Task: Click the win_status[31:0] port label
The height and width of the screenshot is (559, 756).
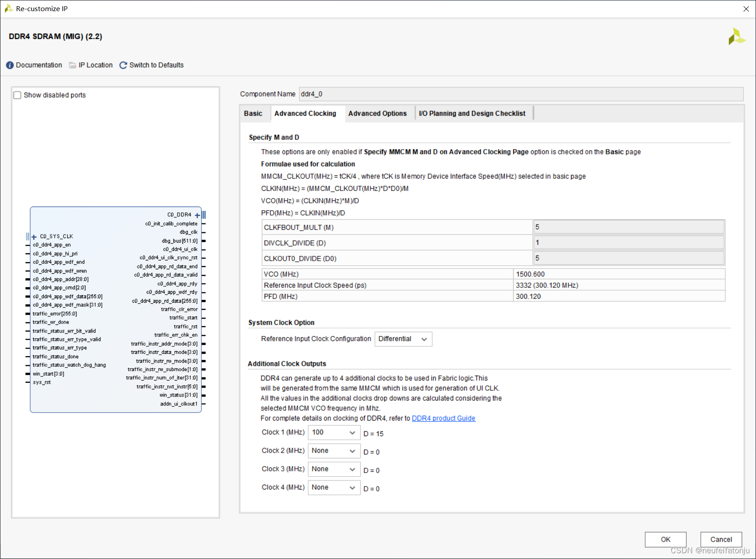Action: [178, 395]
